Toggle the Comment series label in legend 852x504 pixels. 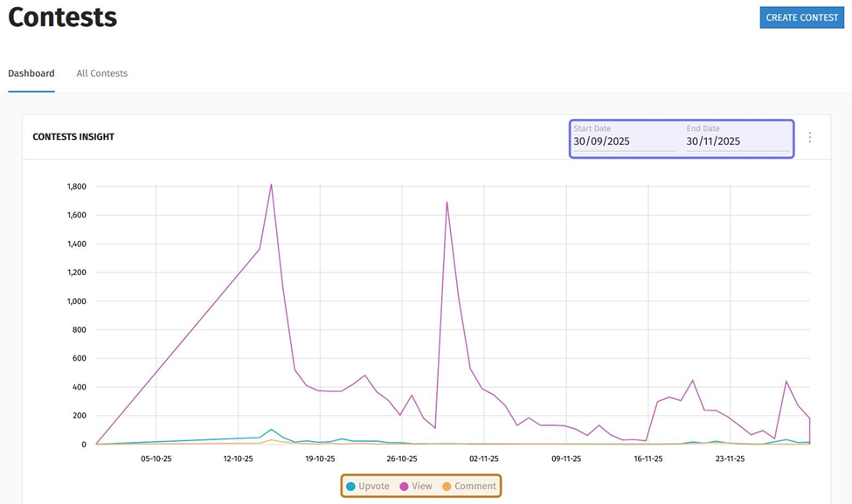474,487
